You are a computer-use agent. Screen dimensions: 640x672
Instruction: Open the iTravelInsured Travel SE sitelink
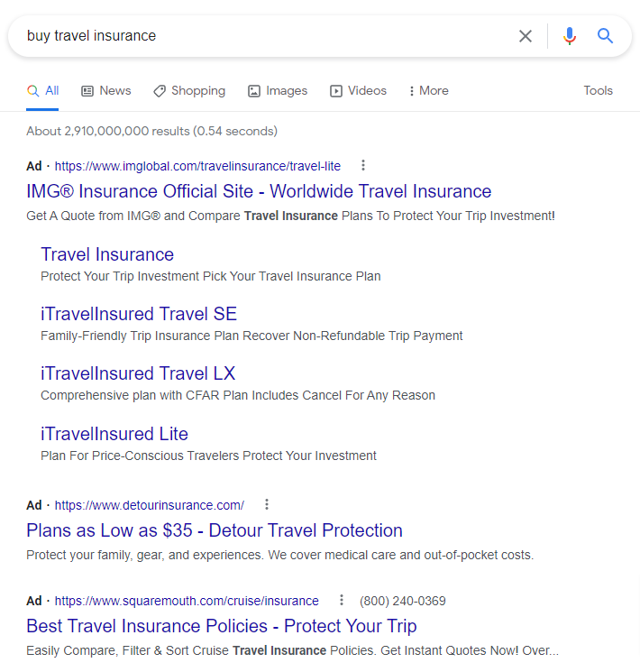point(139,314)
